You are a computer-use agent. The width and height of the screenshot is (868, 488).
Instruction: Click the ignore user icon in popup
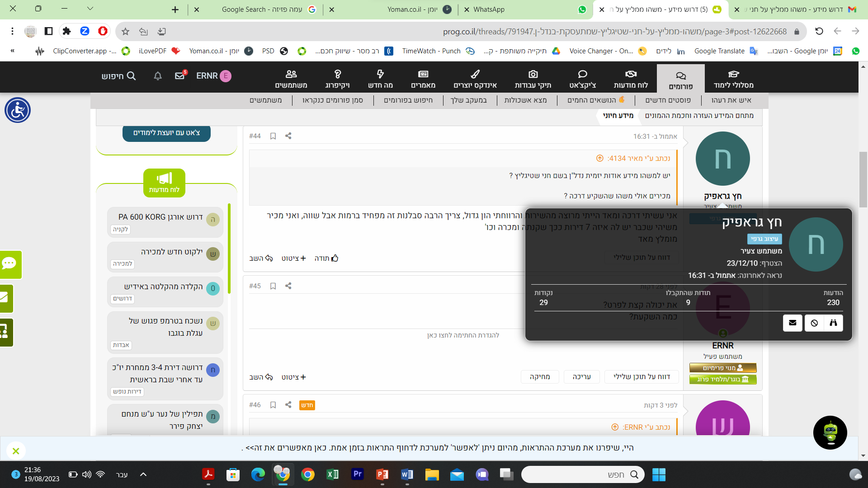(814, 323)
